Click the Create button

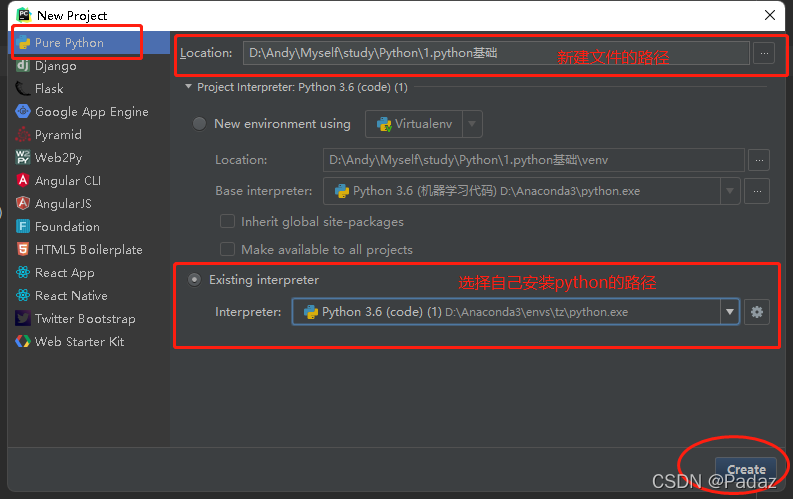point(746,470)
